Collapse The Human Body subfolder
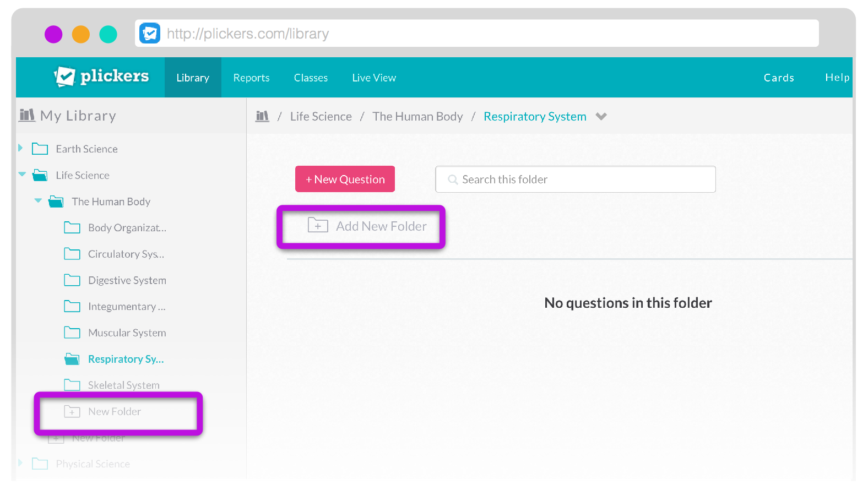 [x=38, y=201]
